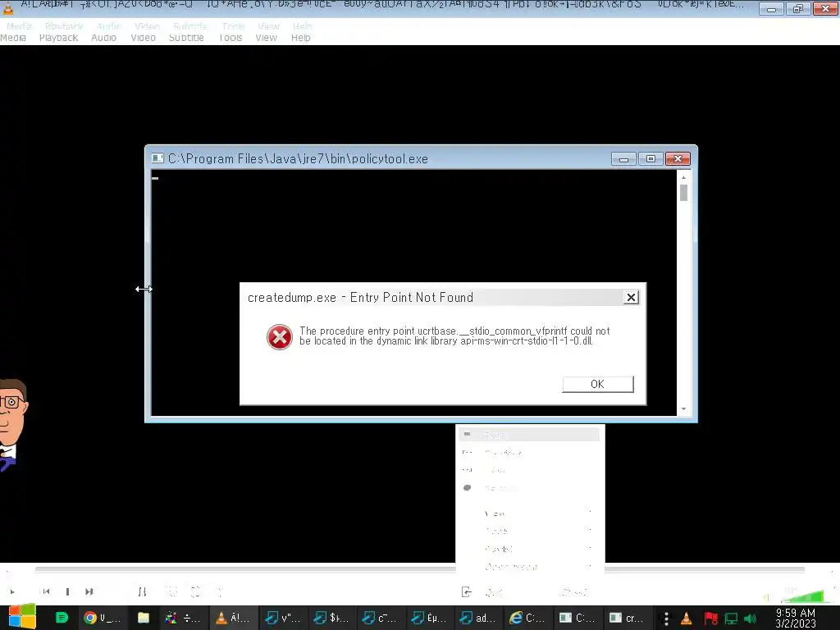Click the network tray icon
840x630 pixels.
[x=731, y=619]
